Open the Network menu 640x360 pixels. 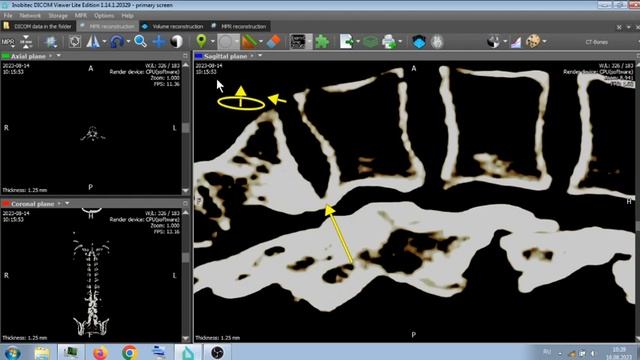tap(30, 16)
